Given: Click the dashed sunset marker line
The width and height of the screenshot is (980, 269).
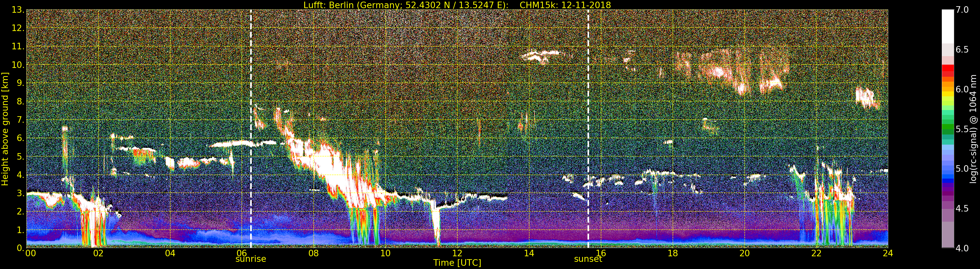Looking at the screenshot, I should click(588, 129).
